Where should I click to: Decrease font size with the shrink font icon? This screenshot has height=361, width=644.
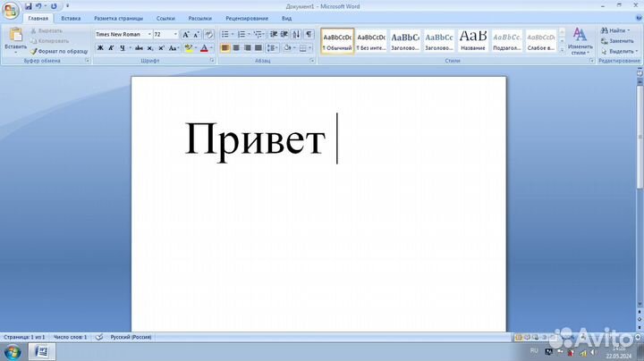196,35
